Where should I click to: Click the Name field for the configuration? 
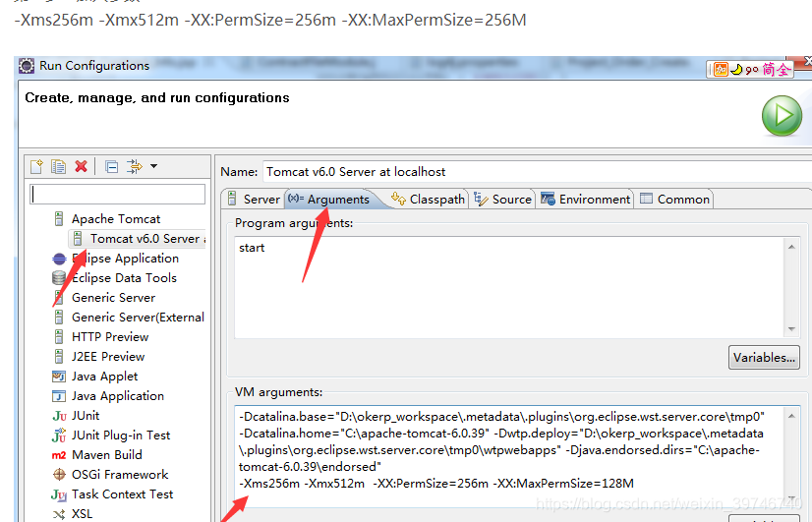point(537,172)
